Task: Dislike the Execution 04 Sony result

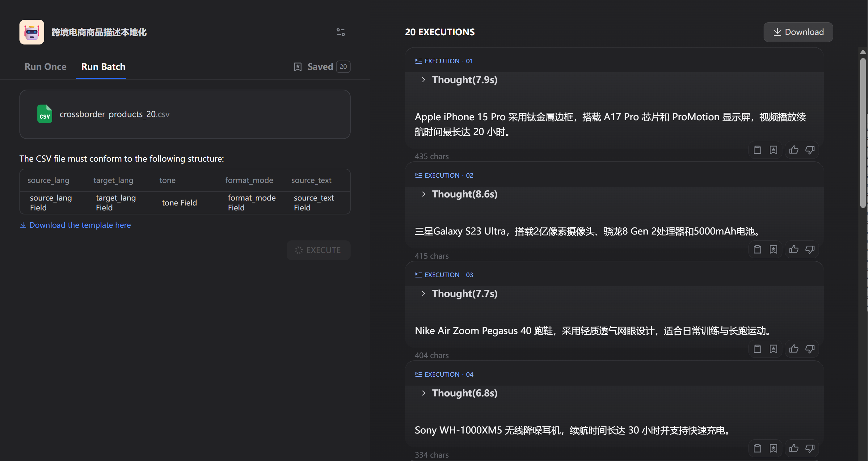Action: pyautogui.click(x=810, y=448)
